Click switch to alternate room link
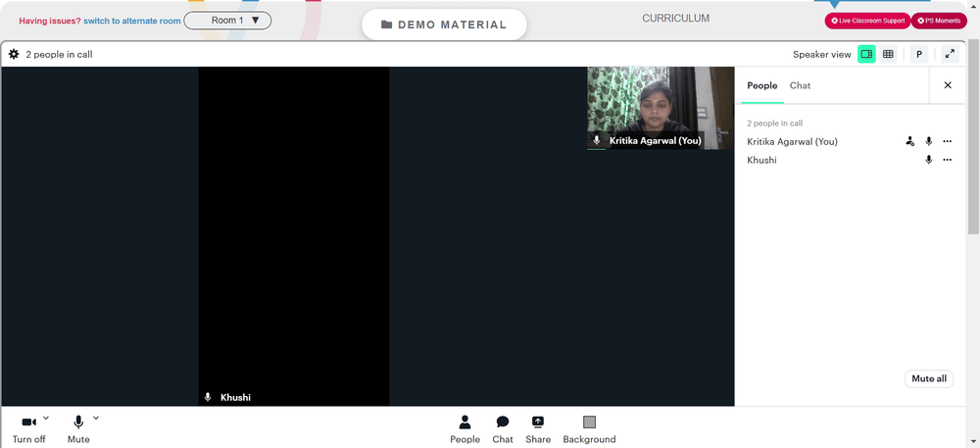This screenshot has height=448, width=980. click(x=132, y=21)
